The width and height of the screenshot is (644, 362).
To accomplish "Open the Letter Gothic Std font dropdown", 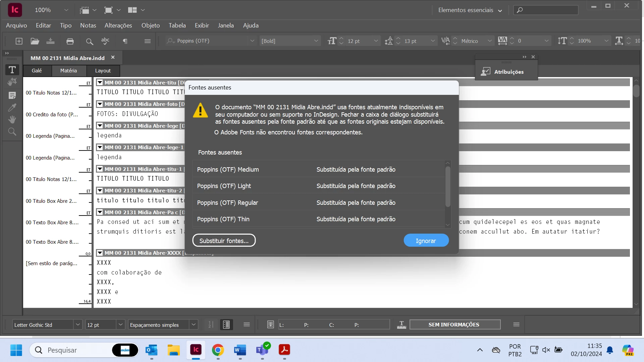I will click(x=78, y=325).
